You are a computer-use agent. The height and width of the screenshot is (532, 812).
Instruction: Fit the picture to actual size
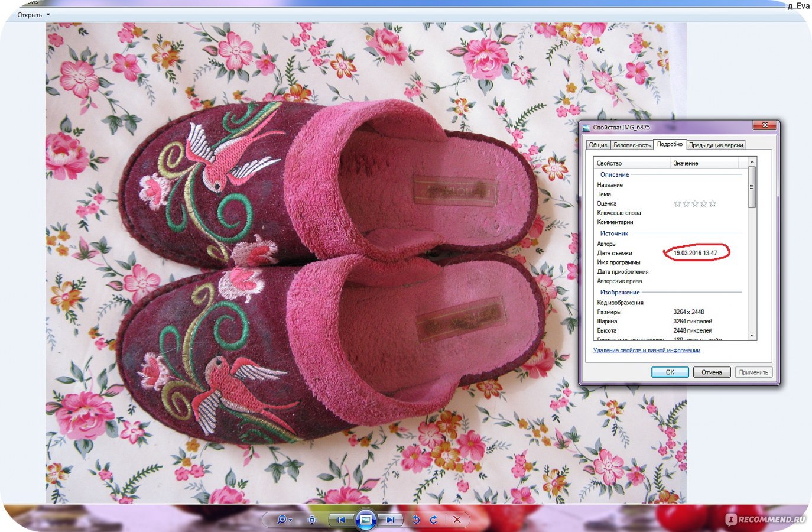click(x=312, y=520)
